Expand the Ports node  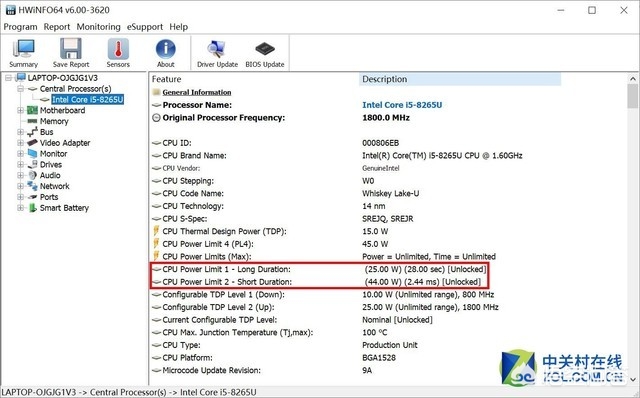[x=20, y=197]
